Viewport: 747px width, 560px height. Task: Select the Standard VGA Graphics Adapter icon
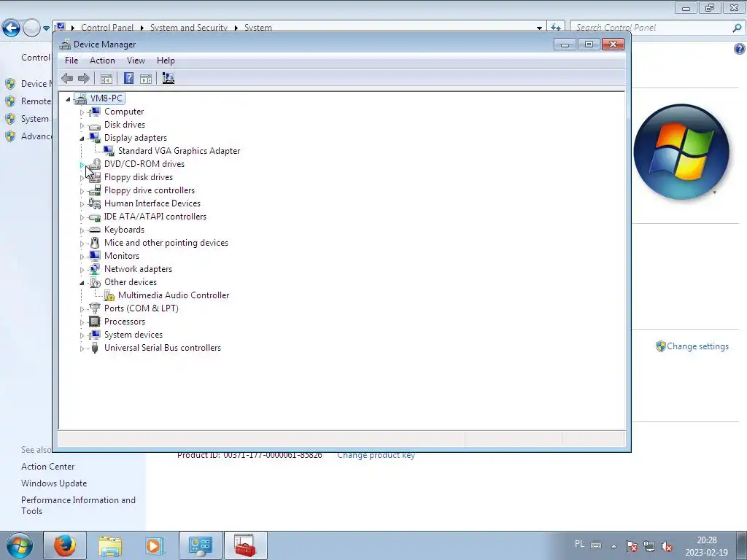109,151
